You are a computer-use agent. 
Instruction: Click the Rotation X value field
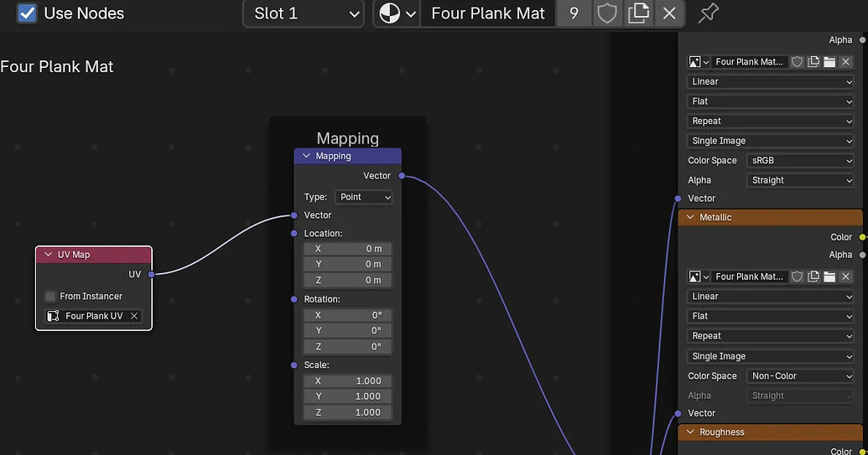tap(348, 315)
